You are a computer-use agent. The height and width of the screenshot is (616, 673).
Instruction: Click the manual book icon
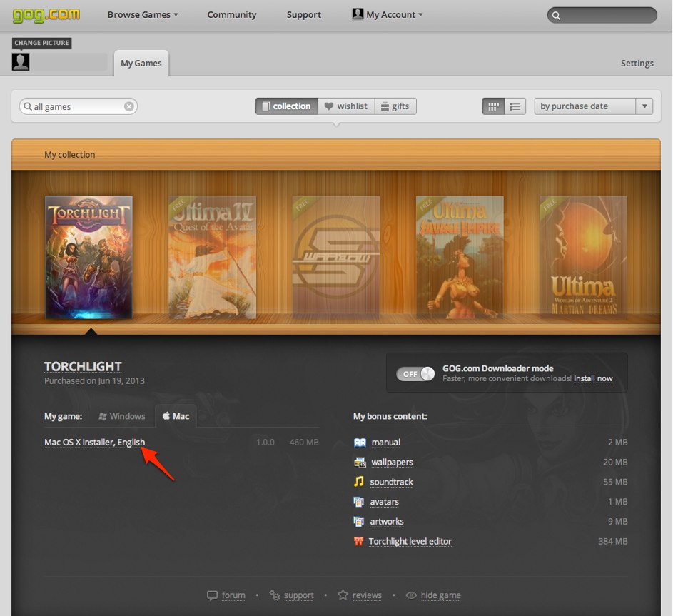(360, 443)
